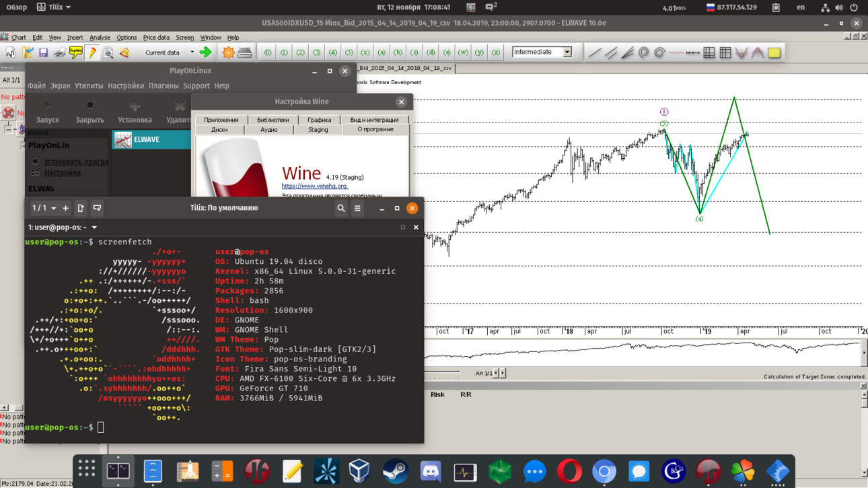Select ELWAVE entry in PlayOnLinux list
The width and height of the screenshot is (868, 488).
[151, 139]
